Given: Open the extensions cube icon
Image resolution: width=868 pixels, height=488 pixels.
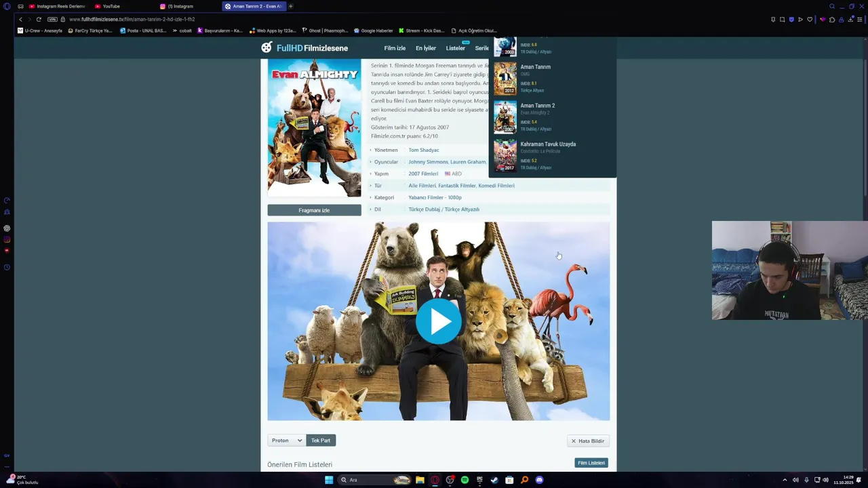Looking at the screenshot, I should click(x=833, y=19).
